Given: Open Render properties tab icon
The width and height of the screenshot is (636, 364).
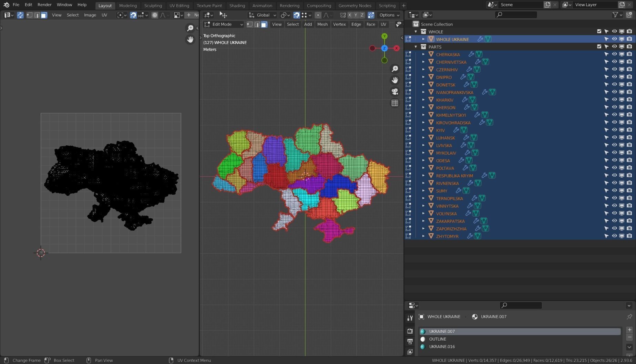Looking at the screenshot, I should [x=410, y=331].
